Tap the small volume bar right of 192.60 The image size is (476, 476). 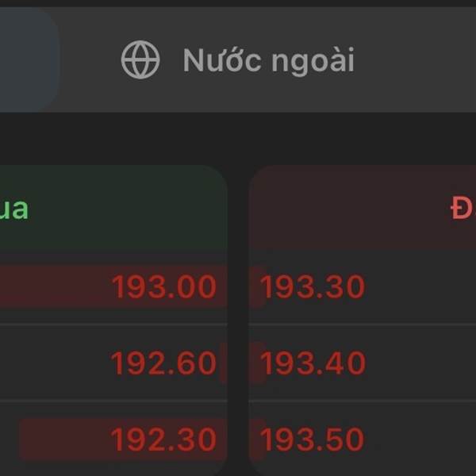pos(223,363)
